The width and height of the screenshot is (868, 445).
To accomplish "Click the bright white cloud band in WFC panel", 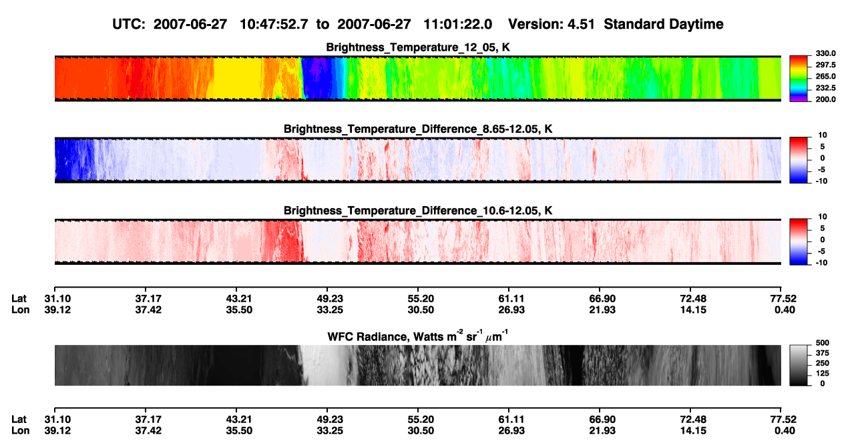I will 324,365.
